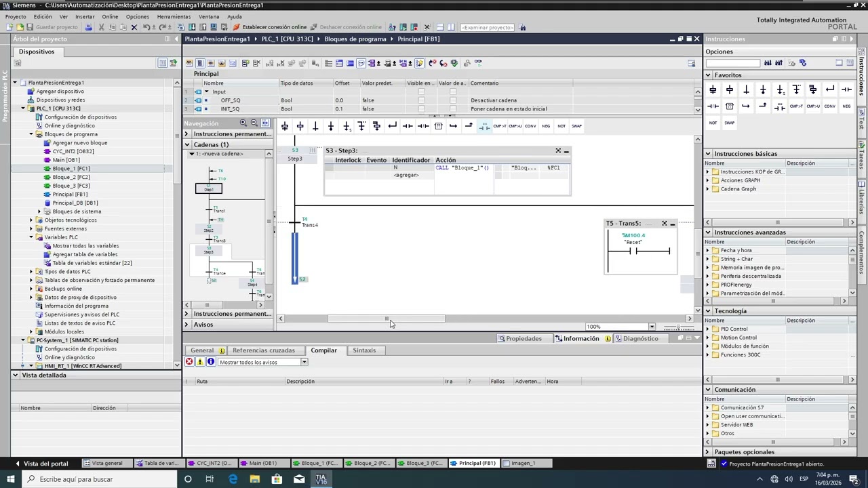Viewport: 868px width, 488px height.
Task: Click 'Establecer conexión online' button
Action: tap(270, 27)
